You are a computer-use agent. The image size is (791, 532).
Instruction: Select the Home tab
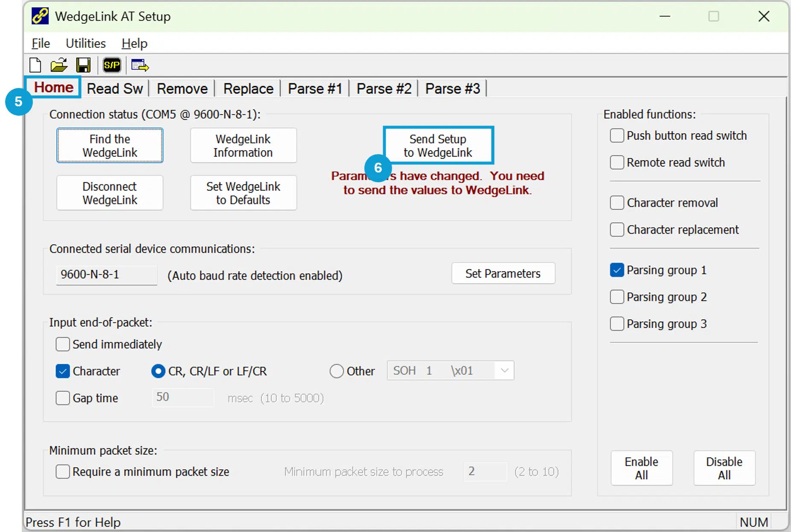coord(53,88)
